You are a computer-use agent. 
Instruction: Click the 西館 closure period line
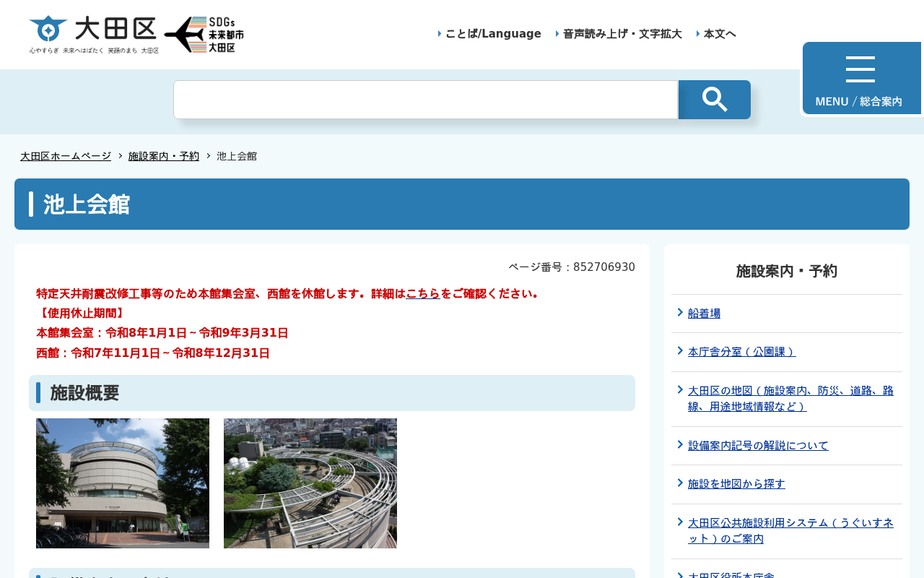tap(153, 353)
